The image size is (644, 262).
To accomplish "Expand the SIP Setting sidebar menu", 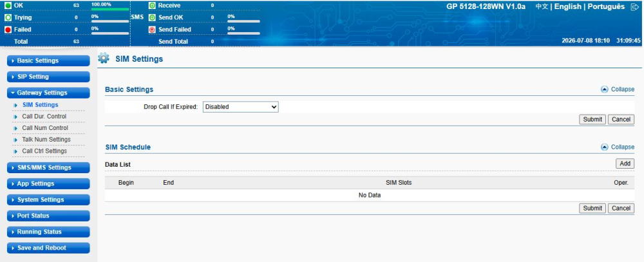I will click(48, 77).
